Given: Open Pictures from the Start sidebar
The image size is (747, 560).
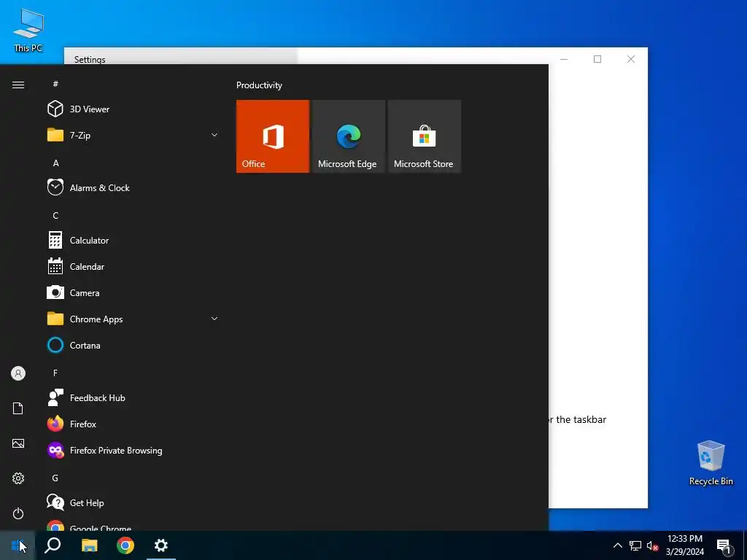Looking at the screenshot, I should pos(18,443).
